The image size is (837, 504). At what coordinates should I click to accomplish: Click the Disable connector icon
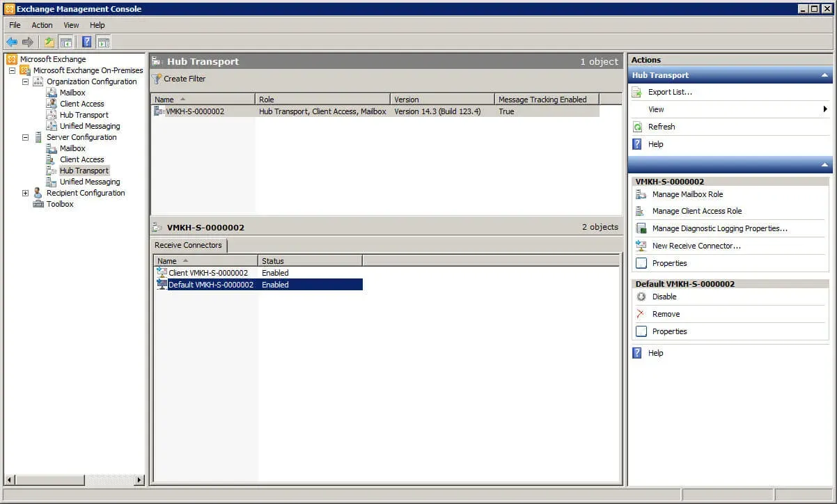point(641,297)
